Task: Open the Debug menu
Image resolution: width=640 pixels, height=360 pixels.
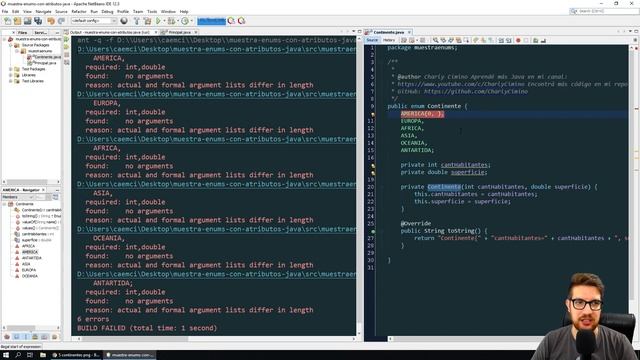Action: pyautogui.click(x=107, y=11)
